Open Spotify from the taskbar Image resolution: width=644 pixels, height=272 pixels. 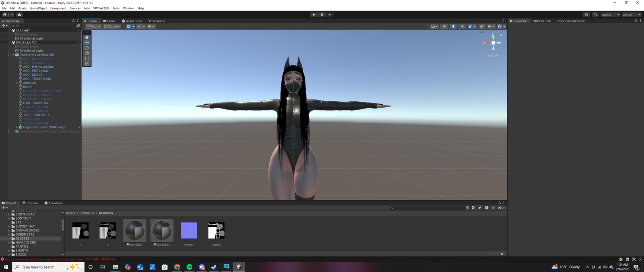189,267
